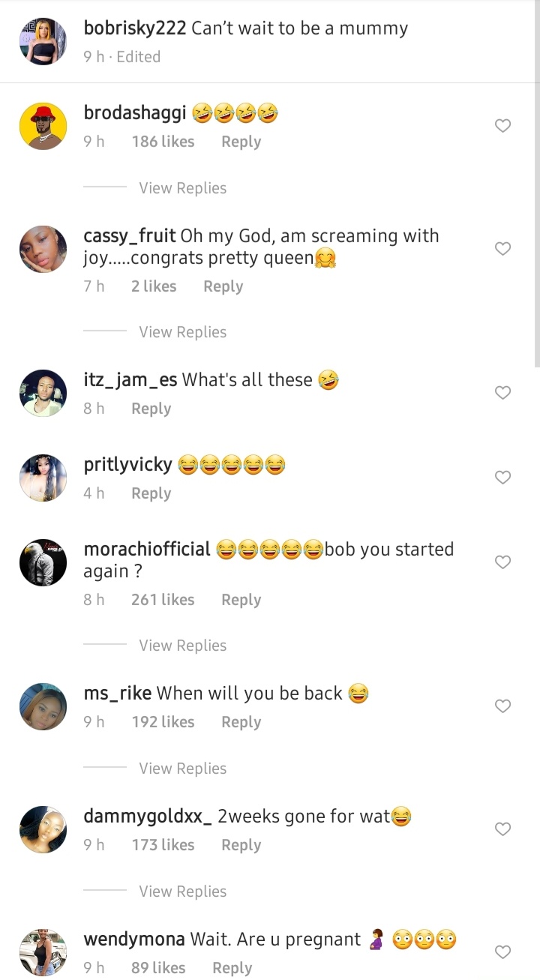Like itz_jam_es's comment
Viewport: 540px width, 980px height.
502,393
